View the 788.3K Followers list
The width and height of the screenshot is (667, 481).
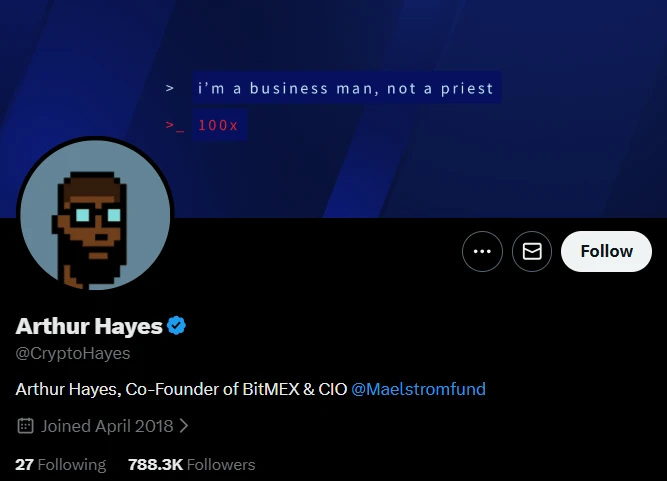pos(191,464)
